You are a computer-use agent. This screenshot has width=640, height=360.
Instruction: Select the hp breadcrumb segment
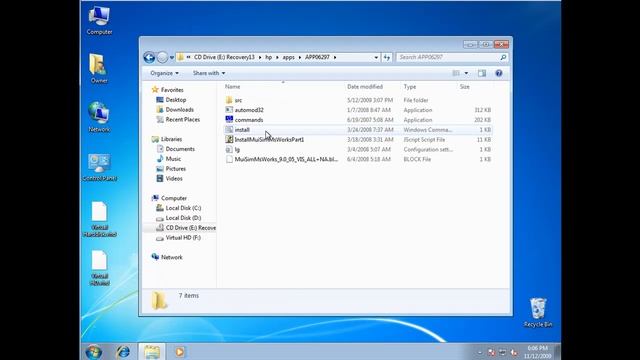pyautogui.click(x=269, y=57)
